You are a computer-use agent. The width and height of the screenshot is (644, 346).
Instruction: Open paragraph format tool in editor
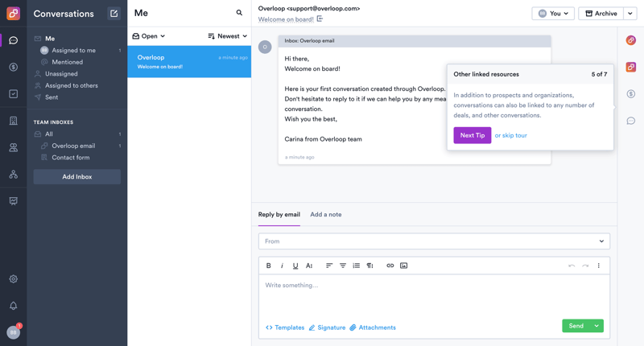click(369, 266)
